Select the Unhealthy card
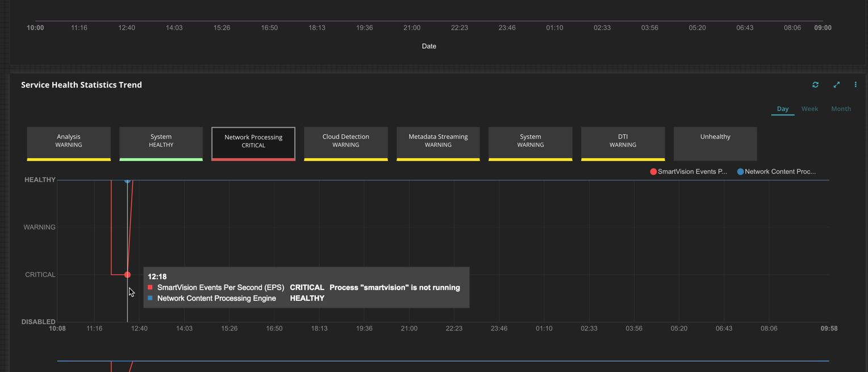 (x=715, y=144)
